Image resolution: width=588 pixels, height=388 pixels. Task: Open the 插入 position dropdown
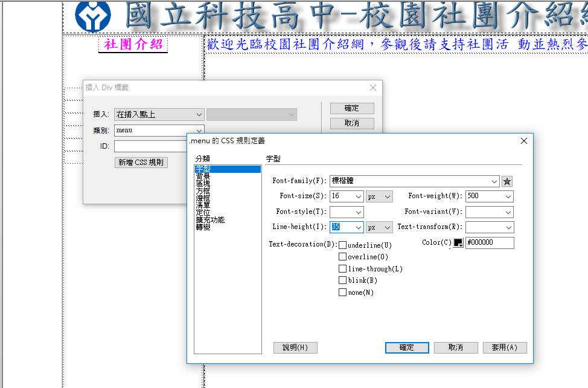point(199,114)
